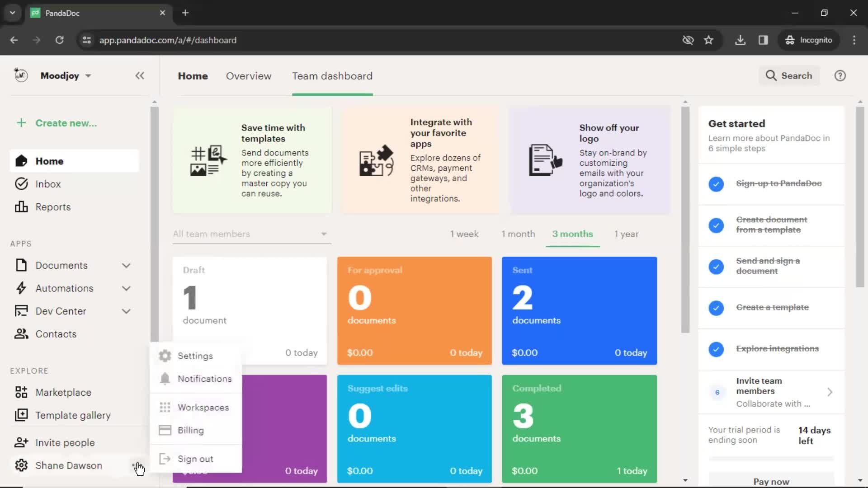868x488 pixels.
Task: Toggle the left sidebar collapse arrow
Action: tap(140, 75)
